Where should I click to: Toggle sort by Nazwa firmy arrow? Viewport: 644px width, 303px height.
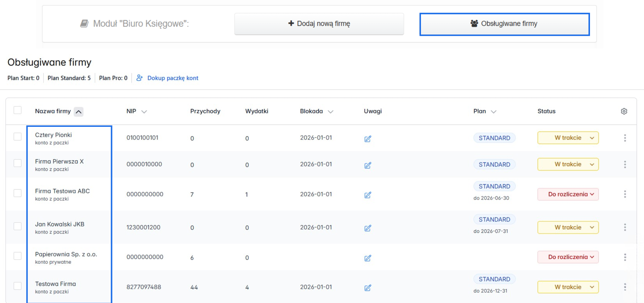78,112
